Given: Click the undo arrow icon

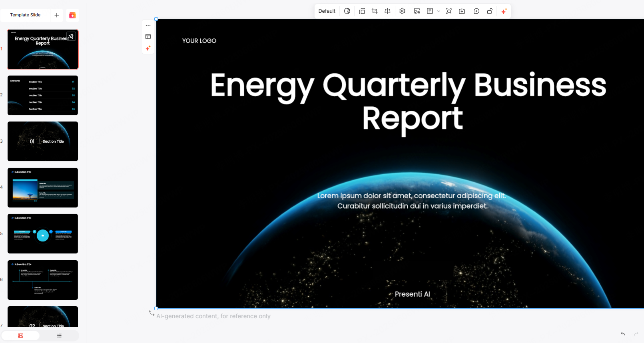Looking at the screenshot, I should (x=623, y=334).
